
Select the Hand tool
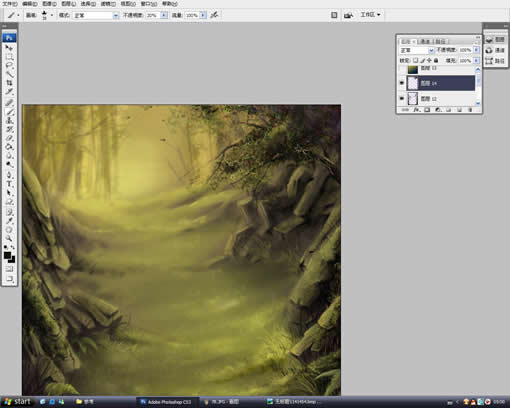[9, 230]
